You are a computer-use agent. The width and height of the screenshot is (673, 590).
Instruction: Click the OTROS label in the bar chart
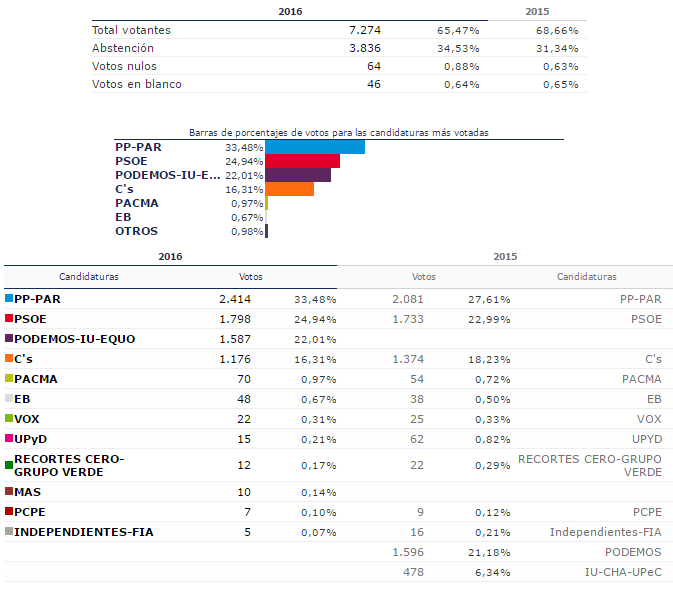point(136,231)
